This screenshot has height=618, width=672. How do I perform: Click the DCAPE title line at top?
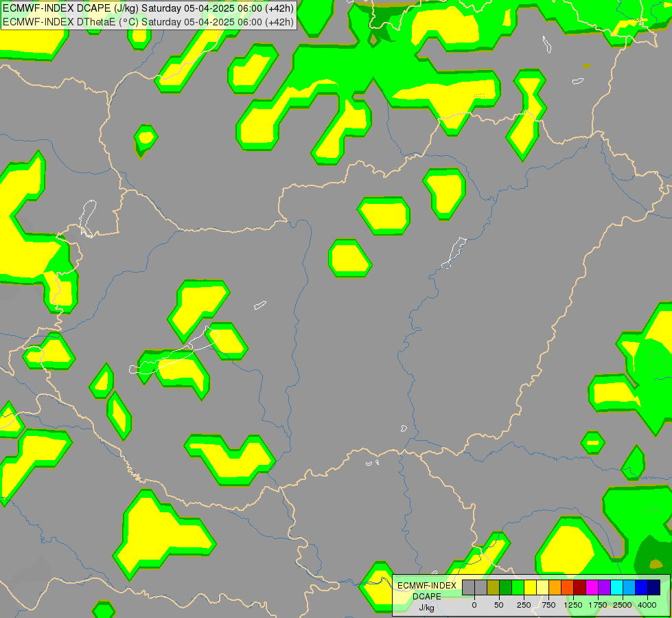point(148,8)
